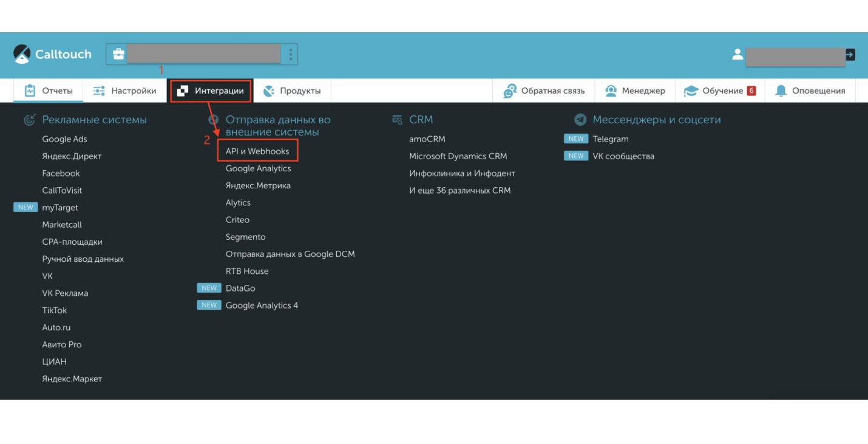Click the Оповещения bell icon
The image size is (868, 444).
[781, 91]
